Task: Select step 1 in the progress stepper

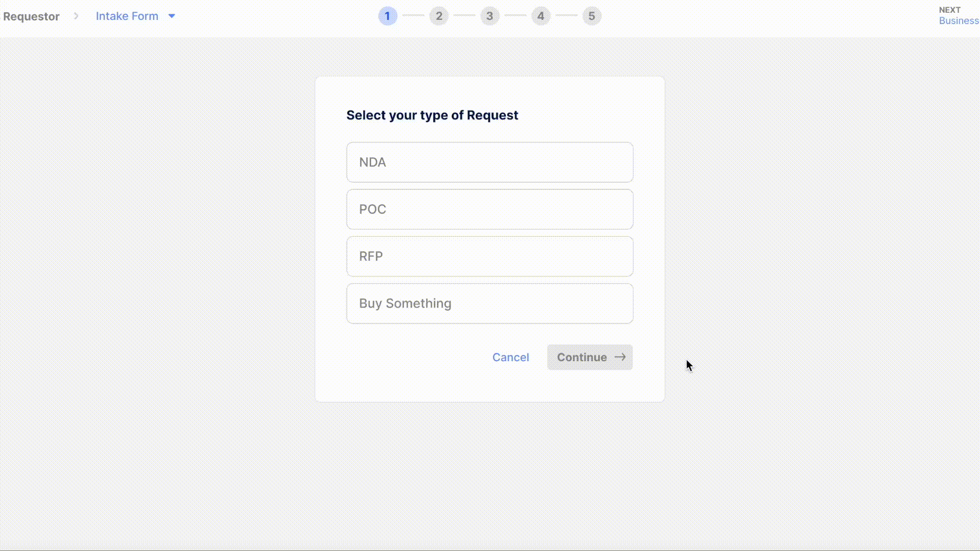Action: 388,16
